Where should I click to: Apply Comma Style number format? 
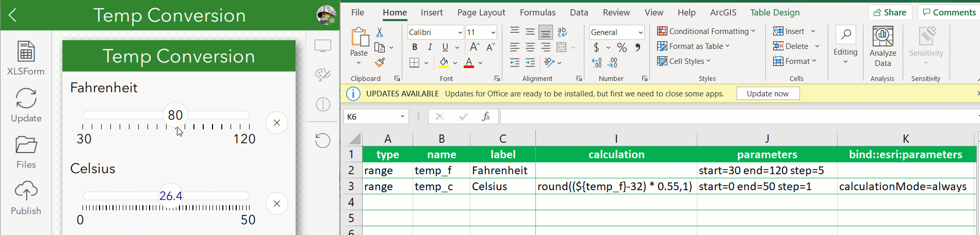point(638,47)
